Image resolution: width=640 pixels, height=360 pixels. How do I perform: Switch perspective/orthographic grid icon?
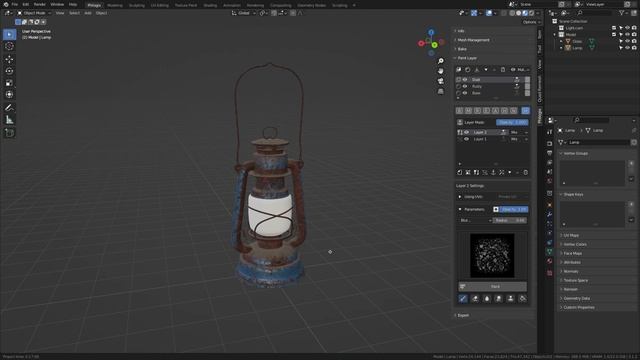[x=441, y=91]
